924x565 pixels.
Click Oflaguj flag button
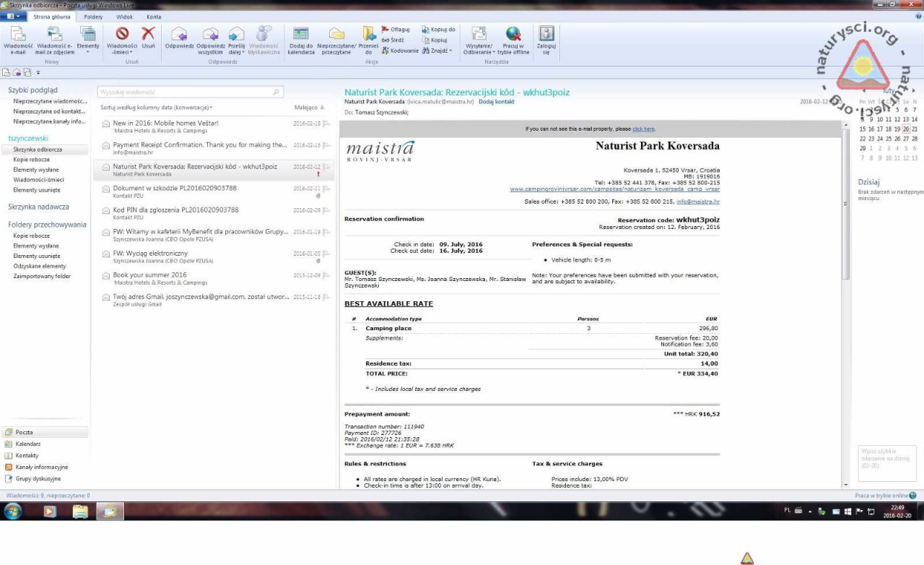click(x=396, y=30)
